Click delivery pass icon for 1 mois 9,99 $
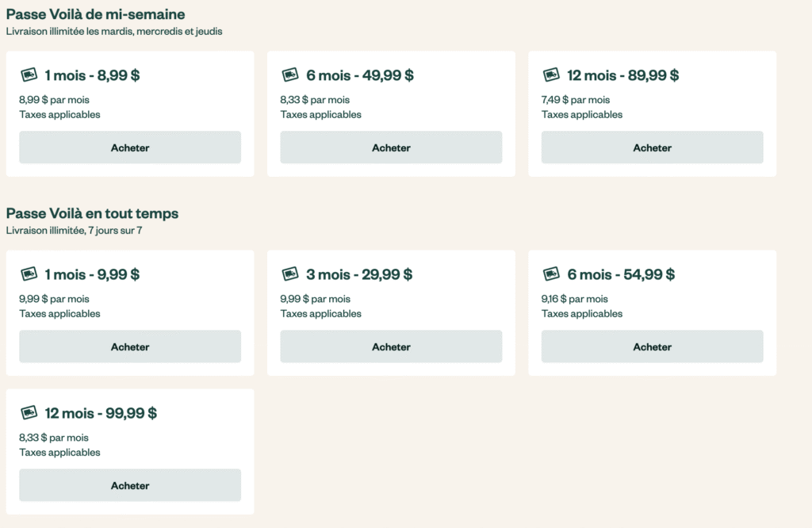The image size is (812, 528). 29,274
